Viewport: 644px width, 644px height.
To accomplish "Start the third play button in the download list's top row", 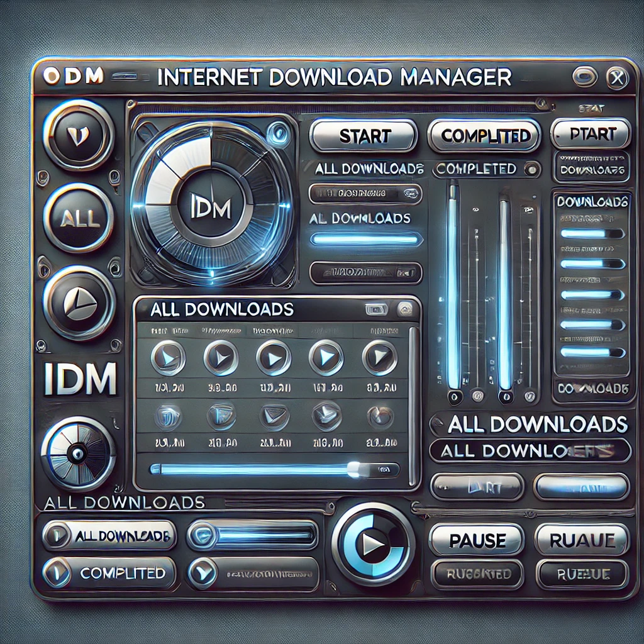I will [274, 358].
